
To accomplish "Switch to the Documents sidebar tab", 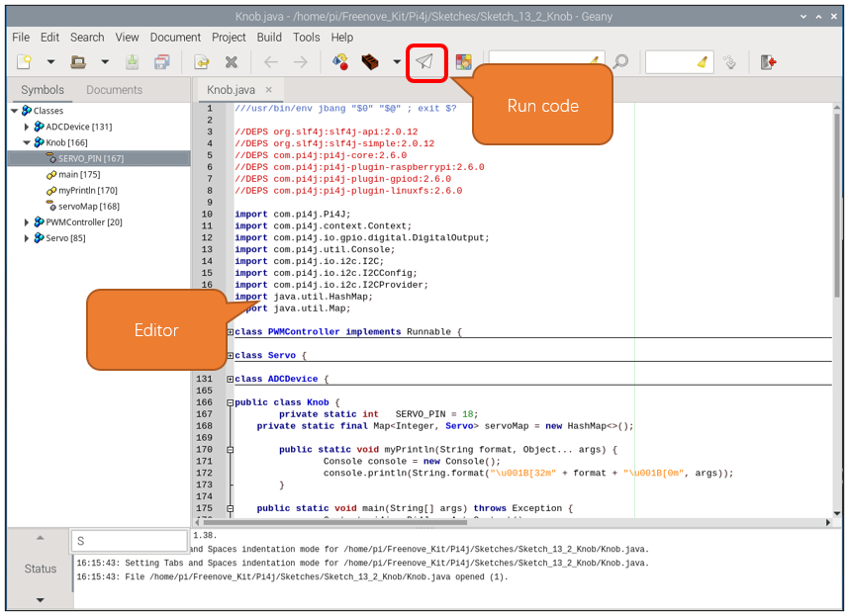I will pos(114,90).
